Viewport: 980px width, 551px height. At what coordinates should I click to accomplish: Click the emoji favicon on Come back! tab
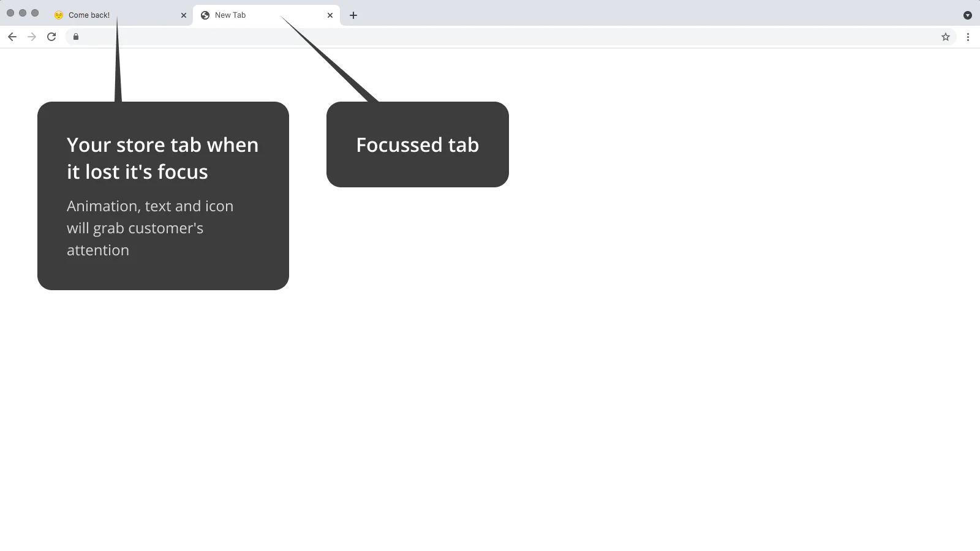[x=59, y=15]
